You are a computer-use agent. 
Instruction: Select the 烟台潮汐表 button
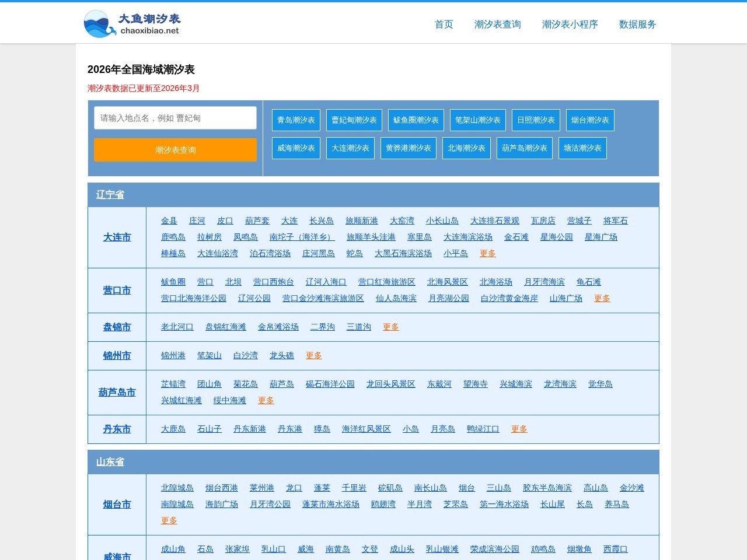coord(589,120)
